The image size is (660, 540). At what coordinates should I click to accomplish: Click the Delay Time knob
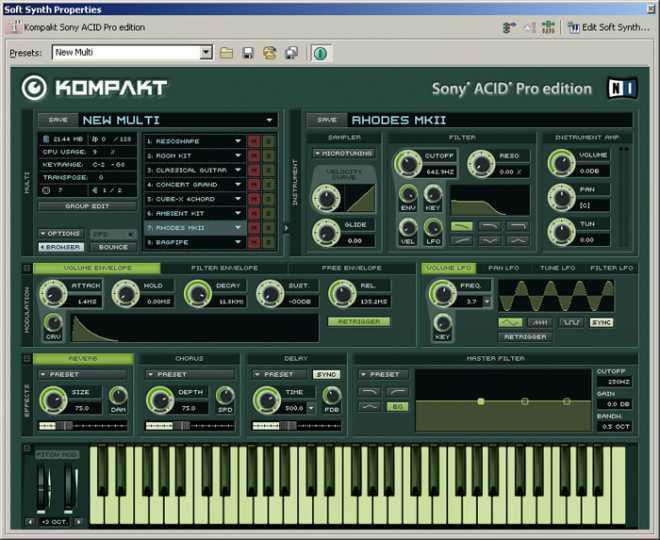point(266,400)
